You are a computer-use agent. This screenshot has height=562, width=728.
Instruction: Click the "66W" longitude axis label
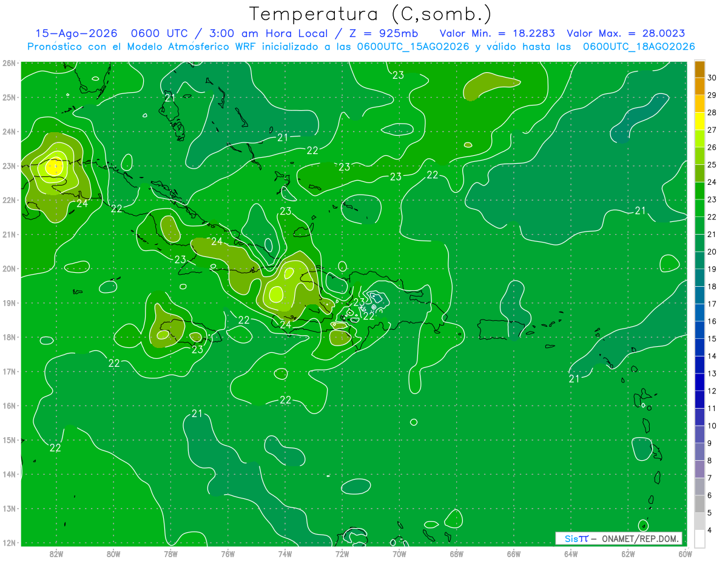pos(514,554)
